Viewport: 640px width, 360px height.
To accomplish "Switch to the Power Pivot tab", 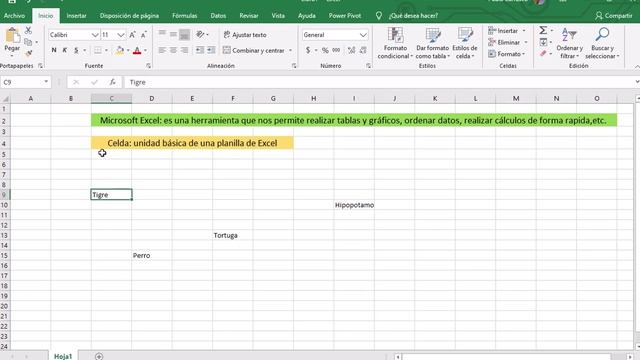I will click(345, 16).
